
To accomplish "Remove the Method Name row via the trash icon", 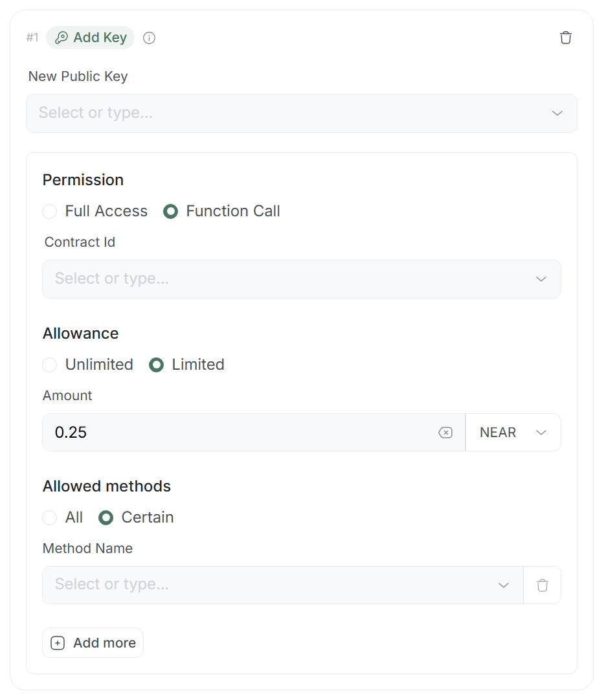I will coord(542,585).
